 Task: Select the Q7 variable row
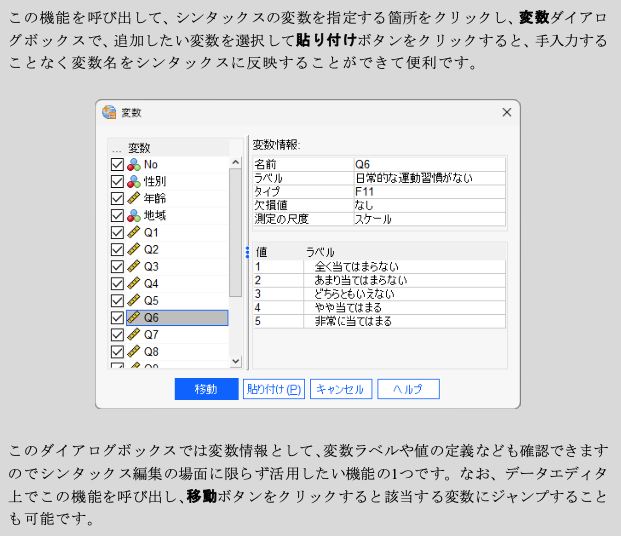tap(151, 334)
